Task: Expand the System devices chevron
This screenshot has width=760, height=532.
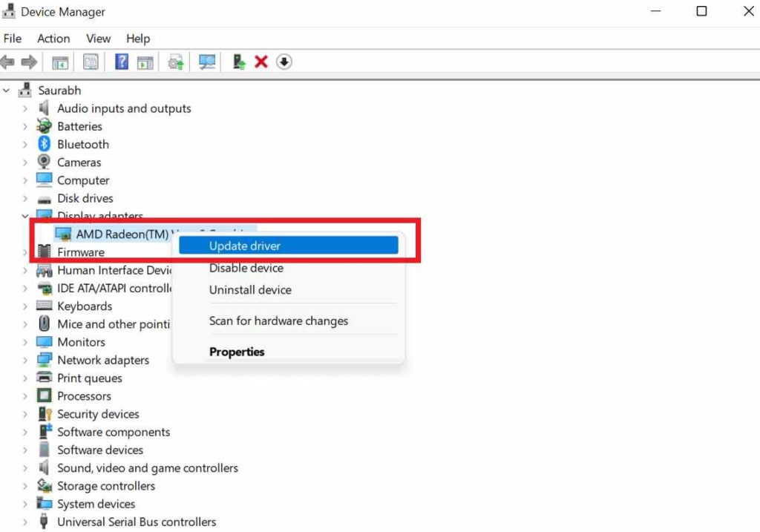Action: (x=24, y=503)
